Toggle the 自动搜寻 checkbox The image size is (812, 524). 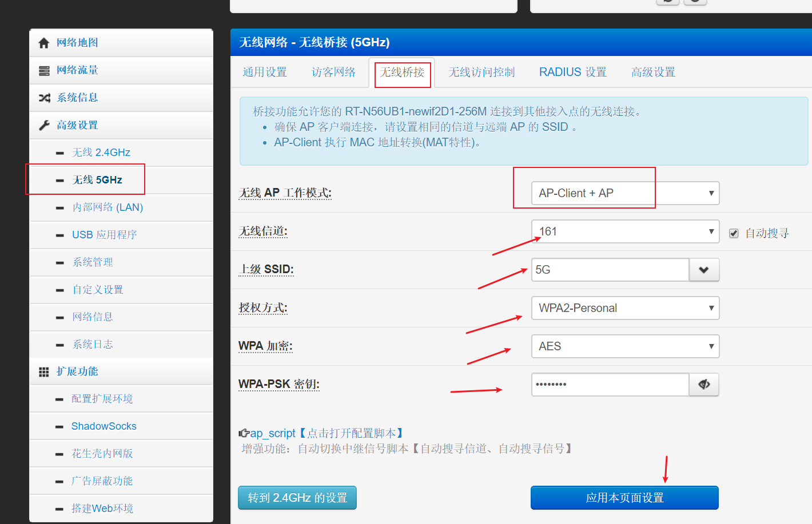(x=734, y=233)
